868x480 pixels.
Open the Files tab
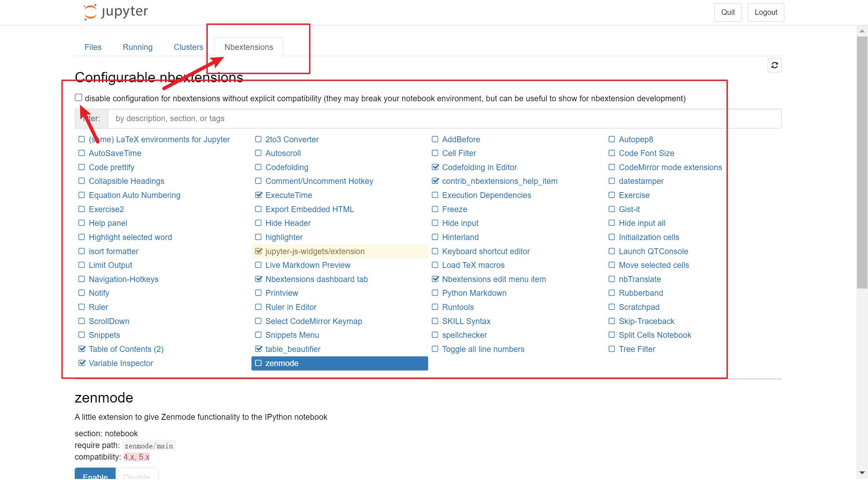click(93, 47)
